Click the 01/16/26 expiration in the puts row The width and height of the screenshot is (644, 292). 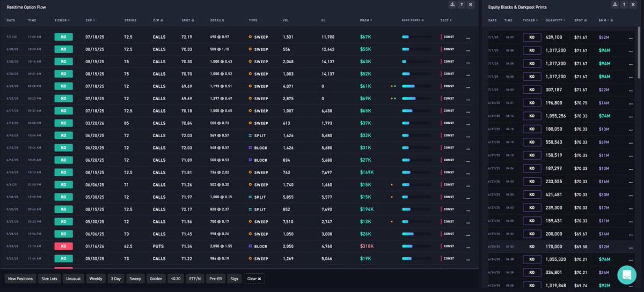point(94,246)
